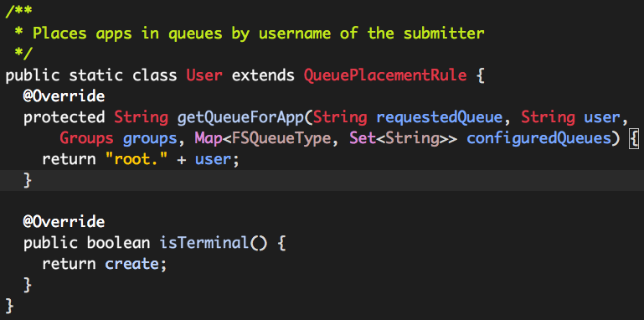Click the highlighted opening brace after configuredQueues

[x=634, y=139]
